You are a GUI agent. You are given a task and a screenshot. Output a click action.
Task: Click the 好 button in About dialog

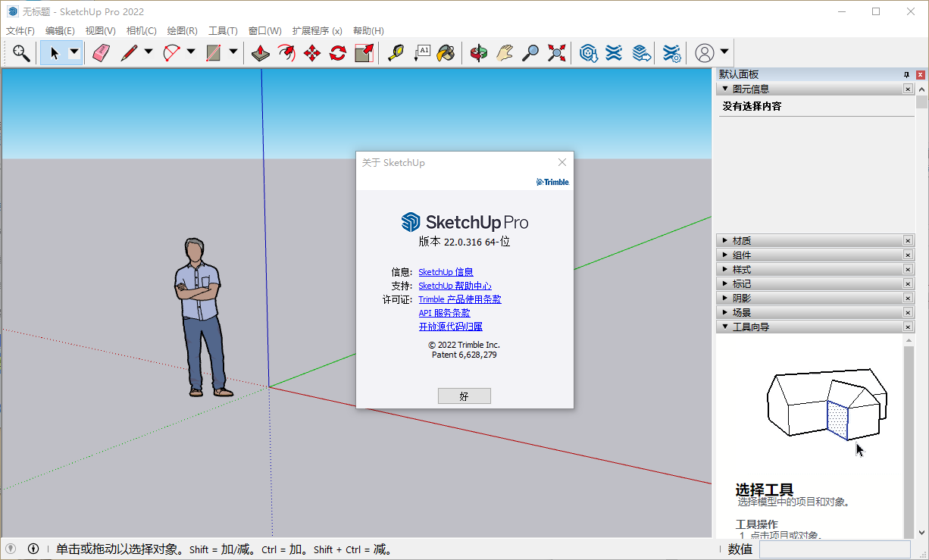tap(464, 396)
